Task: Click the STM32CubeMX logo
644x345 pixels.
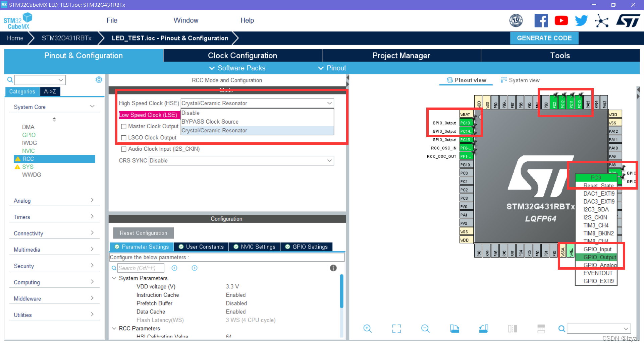Action: tap(18, 21)
